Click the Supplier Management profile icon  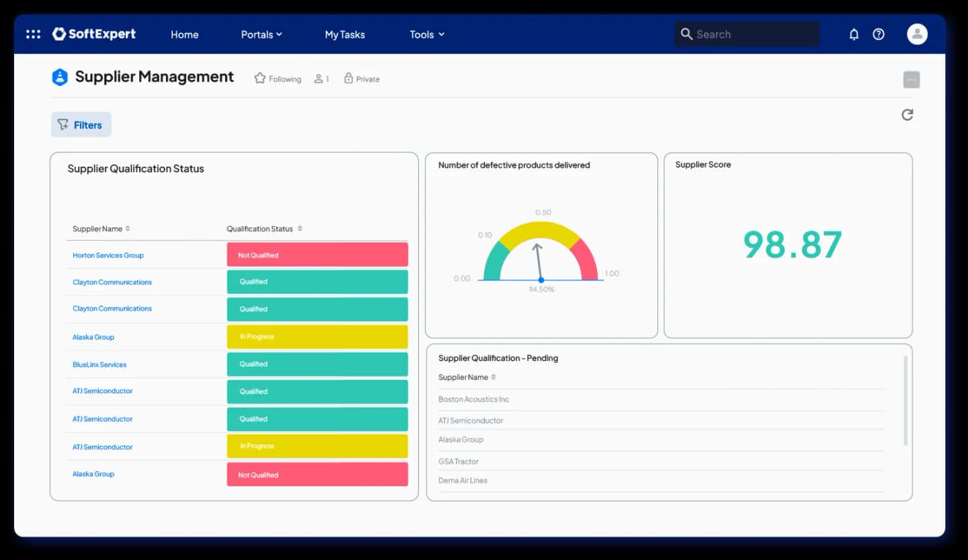point(60,77)
